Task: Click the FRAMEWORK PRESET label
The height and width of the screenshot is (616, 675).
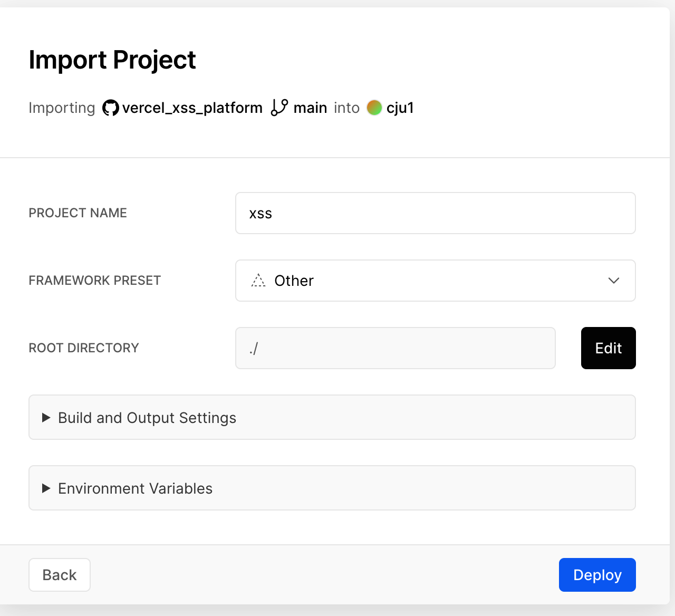Action: (95, 281)
